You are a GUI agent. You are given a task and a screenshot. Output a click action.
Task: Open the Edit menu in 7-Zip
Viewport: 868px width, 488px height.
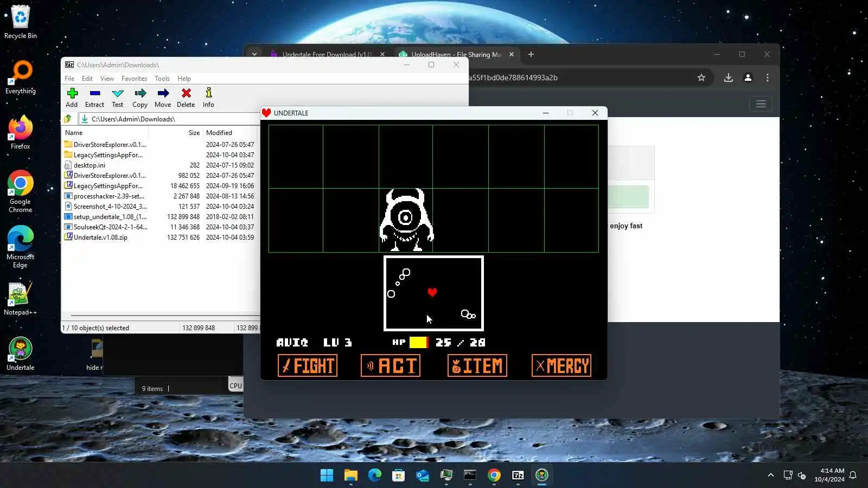87,79
